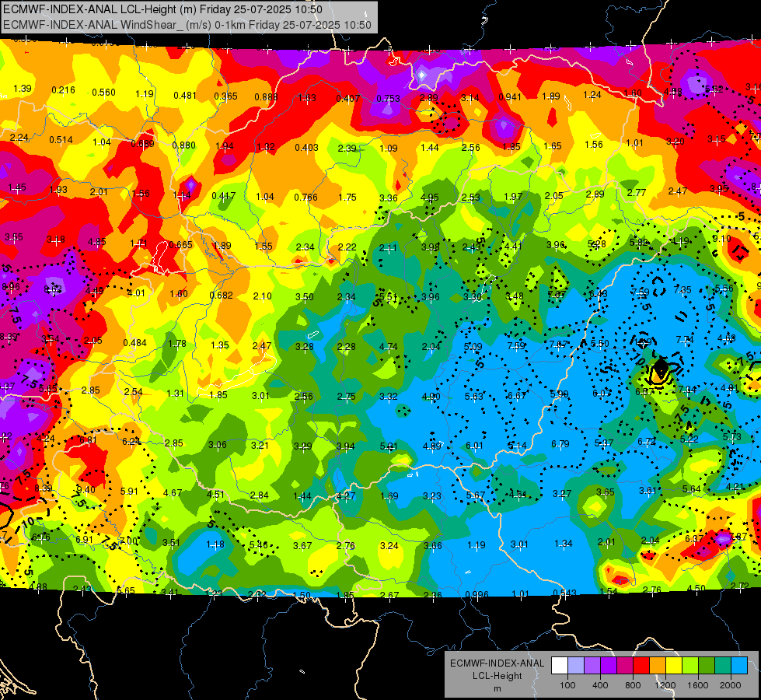Click the wind shear value 0.996
Viewport: 761px width, 700px height.
click(x=476, y=594)
